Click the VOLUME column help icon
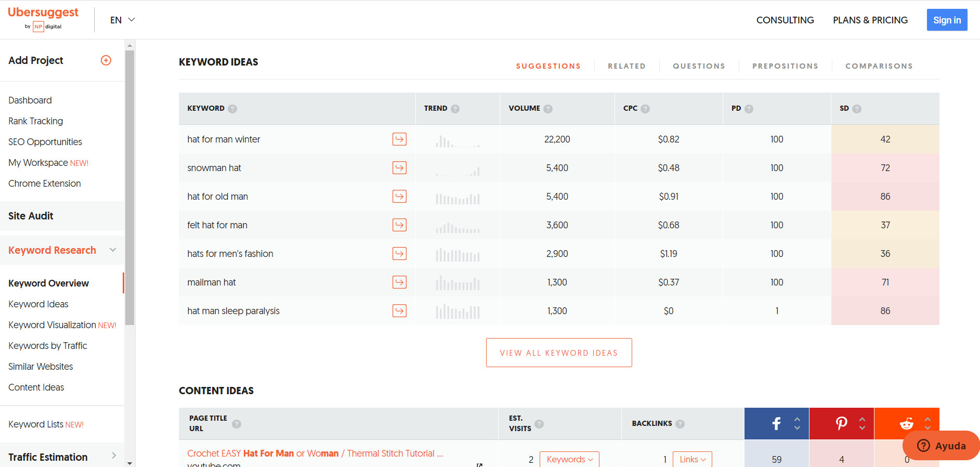980x467 pixels. (548, 109)
